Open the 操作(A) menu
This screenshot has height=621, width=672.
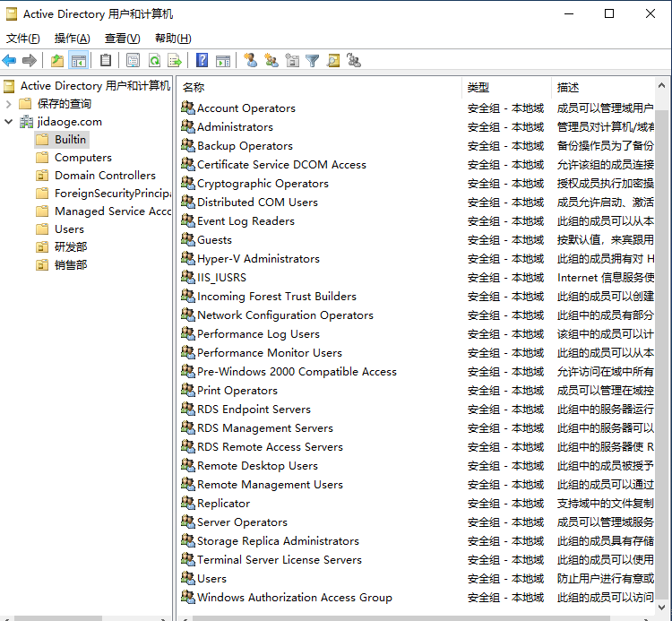[72, 39]
